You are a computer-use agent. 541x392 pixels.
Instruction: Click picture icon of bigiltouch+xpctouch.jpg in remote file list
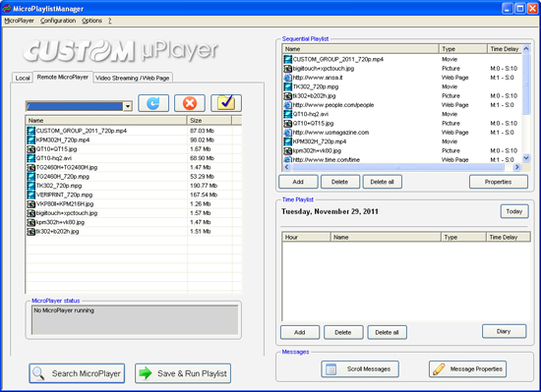(31, 213)
